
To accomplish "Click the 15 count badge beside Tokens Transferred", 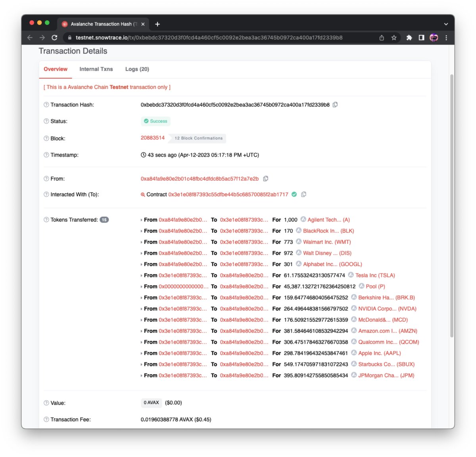I will point(104,220).
